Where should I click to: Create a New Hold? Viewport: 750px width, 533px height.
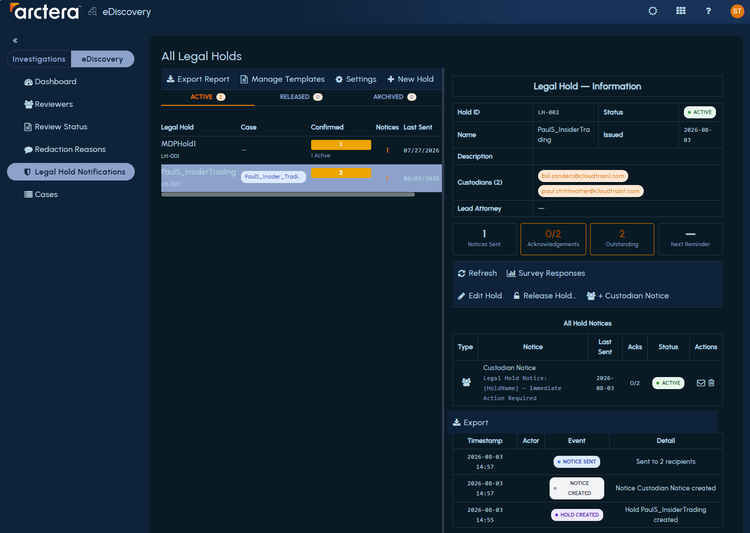(x=410, y=79)
